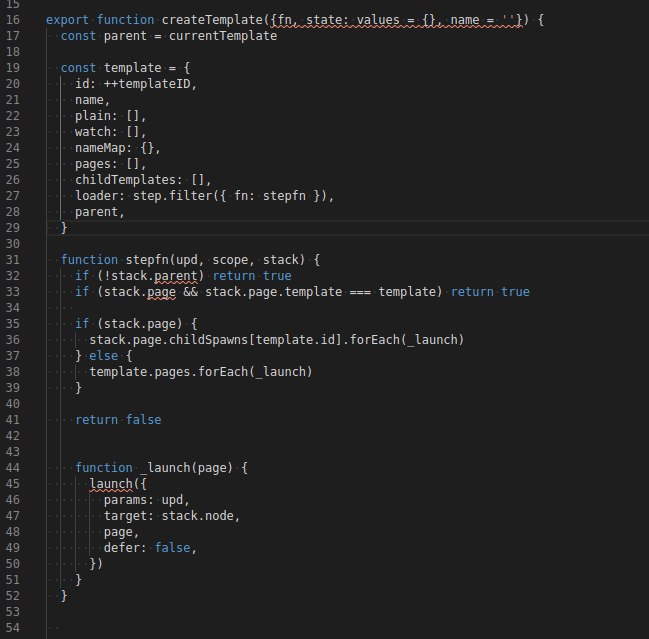Click 'target: stack.node,' on line 47
This screenshot has height=639, width=649.
172,516
